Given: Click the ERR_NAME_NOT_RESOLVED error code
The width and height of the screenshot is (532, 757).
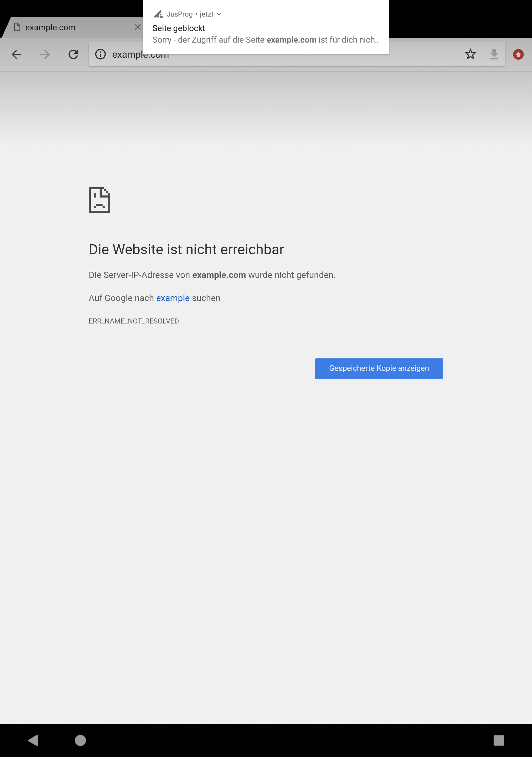Looking at the screenshot, I should pyautogui.click(x=134, y=321).
